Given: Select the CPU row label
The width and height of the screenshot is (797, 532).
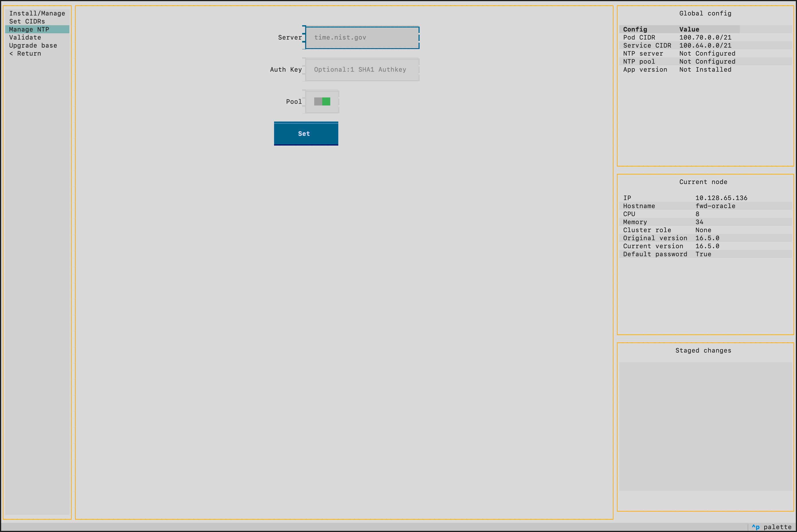Looking at the screenshot, I should pos(629,214).
